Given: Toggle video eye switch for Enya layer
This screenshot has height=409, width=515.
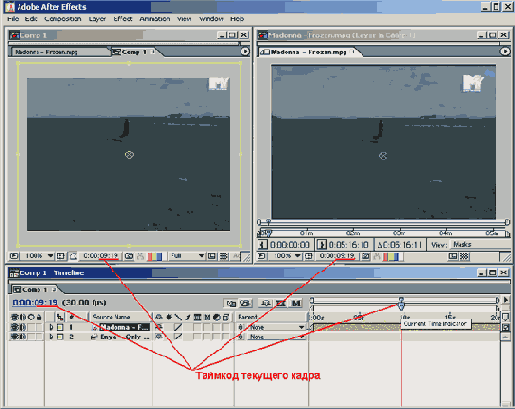Looking at the screenshot, I should click(14, 337).
